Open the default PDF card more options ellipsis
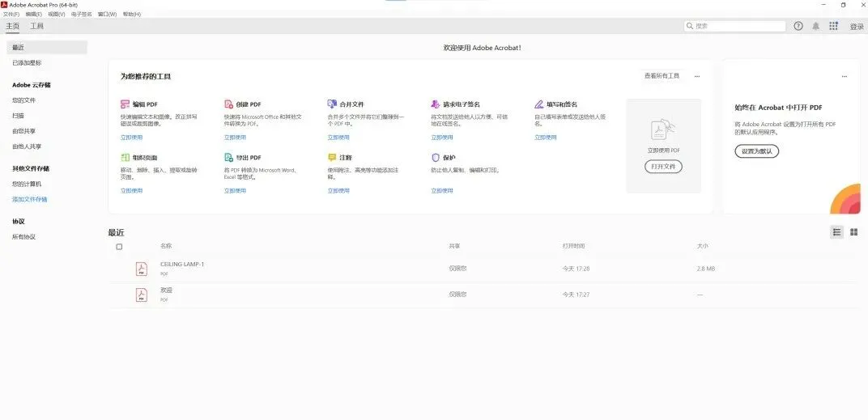Image resolution: width=868 pixels, height=420 pixels. tap(845, 76)
